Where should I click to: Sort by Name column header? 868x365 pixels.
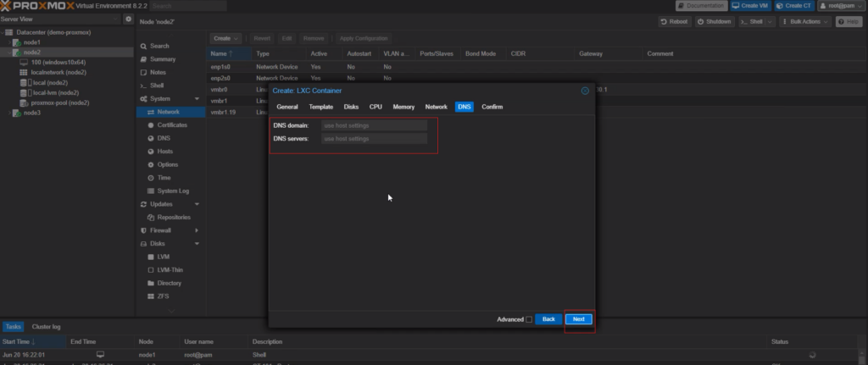[x=229, y=53]
